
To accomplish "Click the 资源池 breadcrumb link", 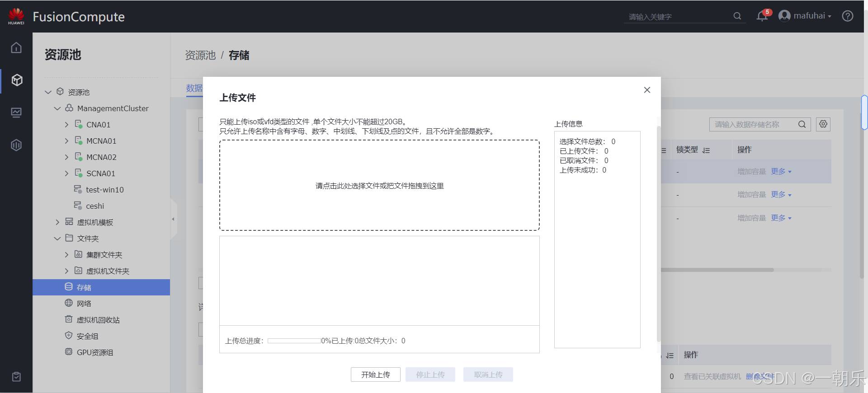I will click(200, 55).
